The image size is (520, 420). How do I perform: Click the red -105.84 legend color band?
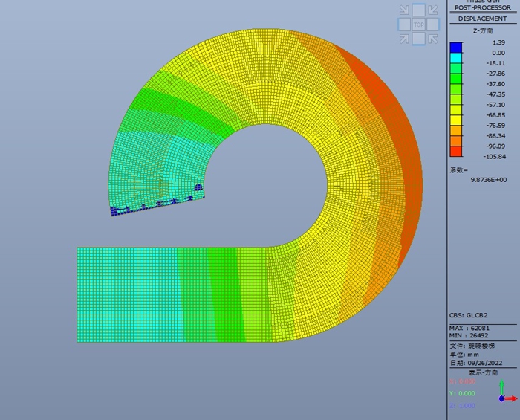pyautogui.click(x=455, y=152)
